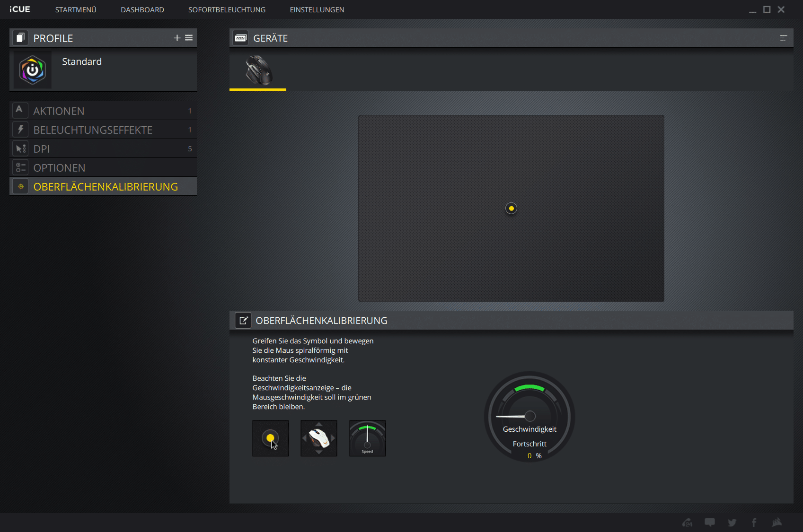Open Beleuchtungseffekte lighting effects section
This screenshot has height=532, width=803.
[x=93, y=130]
